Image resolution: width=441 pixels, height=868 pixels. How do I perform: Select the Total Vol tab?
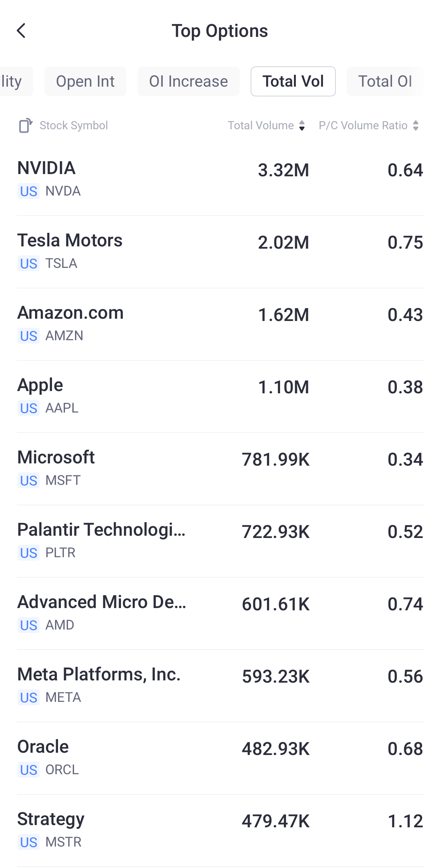click(293, 81)
